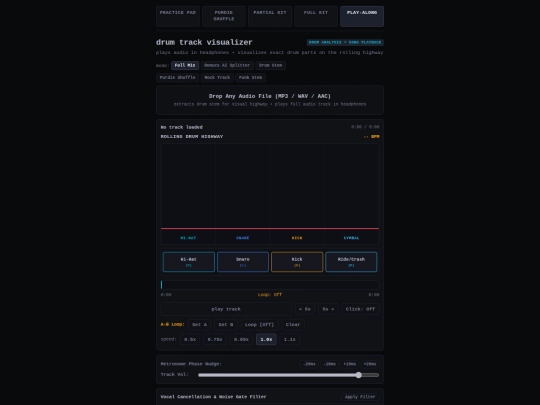Select Drum Stem mode
This screenshot has height=405, width=540.
coord(270,65)
